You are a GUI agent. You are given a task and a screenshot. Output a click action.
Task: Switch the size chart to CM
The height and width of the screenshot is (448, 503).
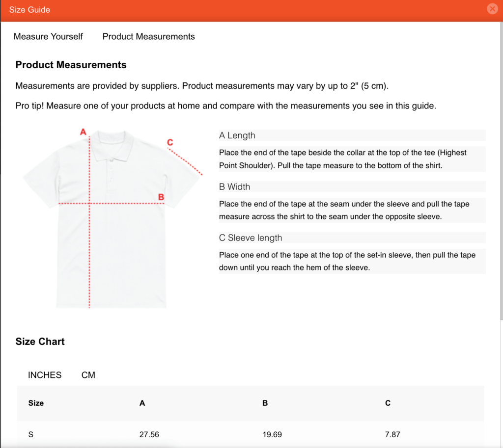pyautogui.click(x=88, y=375)
